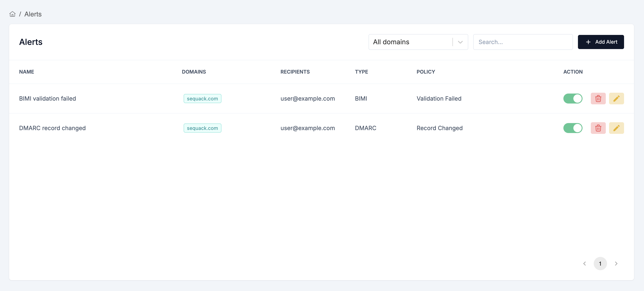Click the NAME column header
Viewport: 644px width, 291px height.
click(x=27, y=72)
